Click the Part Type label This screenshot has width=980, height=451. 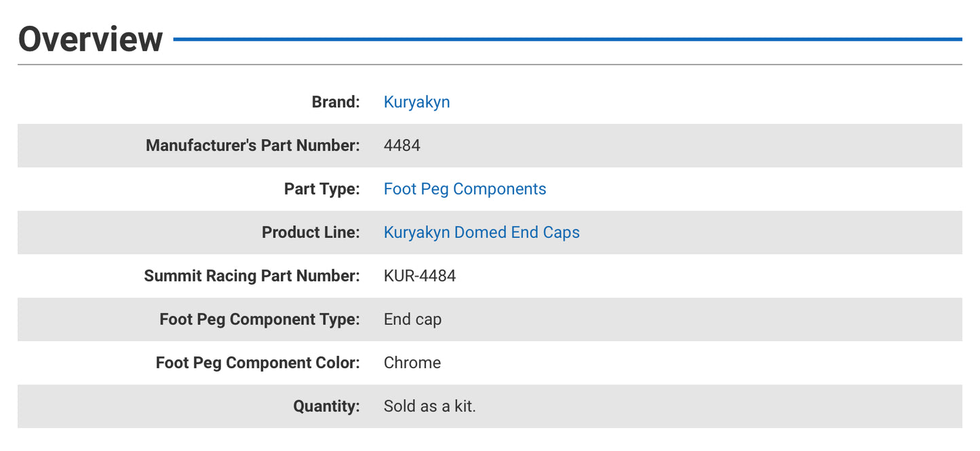pyautogui.click(x=321, y=189)
